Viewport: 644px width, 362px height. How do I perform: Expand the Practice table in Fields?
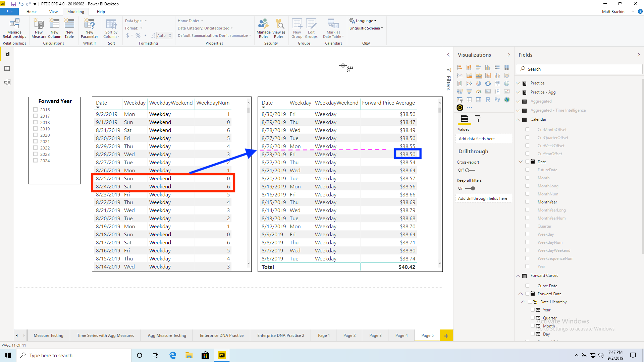pos(518,83)
